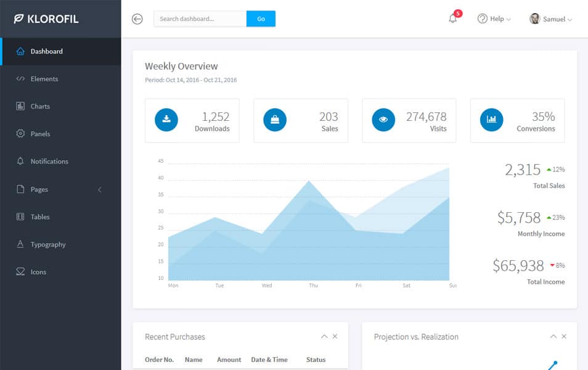Viewport: 588px width, 370px height.
Task: Select the Sales shopping bag icon
Action: click(274, 120)
